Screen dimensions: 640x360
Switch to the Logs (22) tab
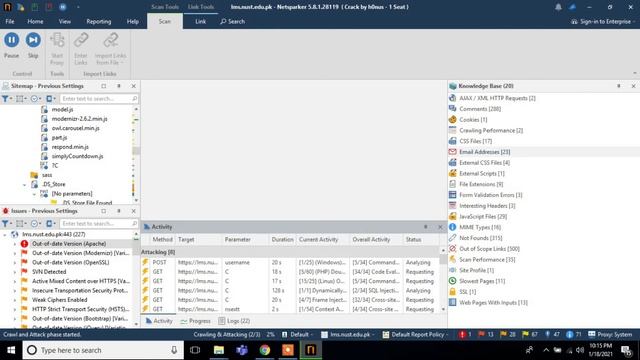(x=234, y=321)
